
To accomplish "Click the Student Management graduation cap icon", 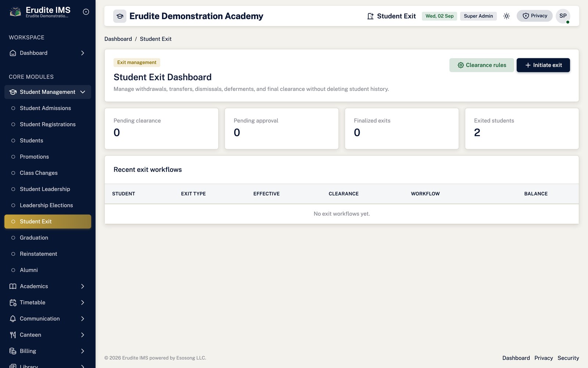I will pos(13,92).
